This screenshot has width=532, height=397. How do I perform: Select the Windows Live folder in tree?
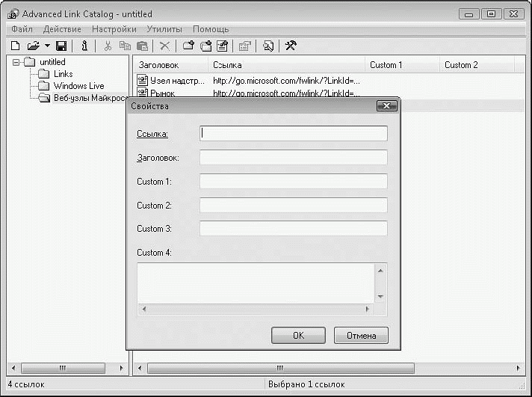78,86
